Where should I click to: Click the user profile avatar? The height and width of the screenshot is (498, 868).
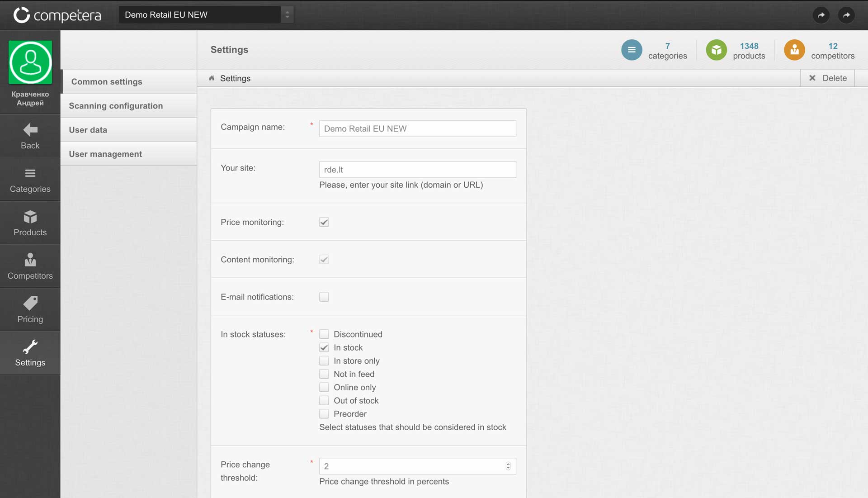(30, 62)
